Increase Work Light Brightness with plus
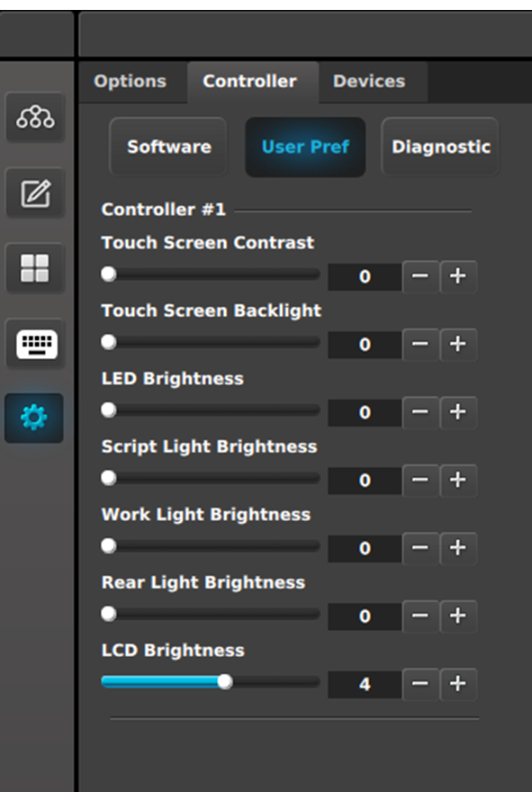Viewport: 532px width, 792px height. pyautogui.click(x=458, y=548)
